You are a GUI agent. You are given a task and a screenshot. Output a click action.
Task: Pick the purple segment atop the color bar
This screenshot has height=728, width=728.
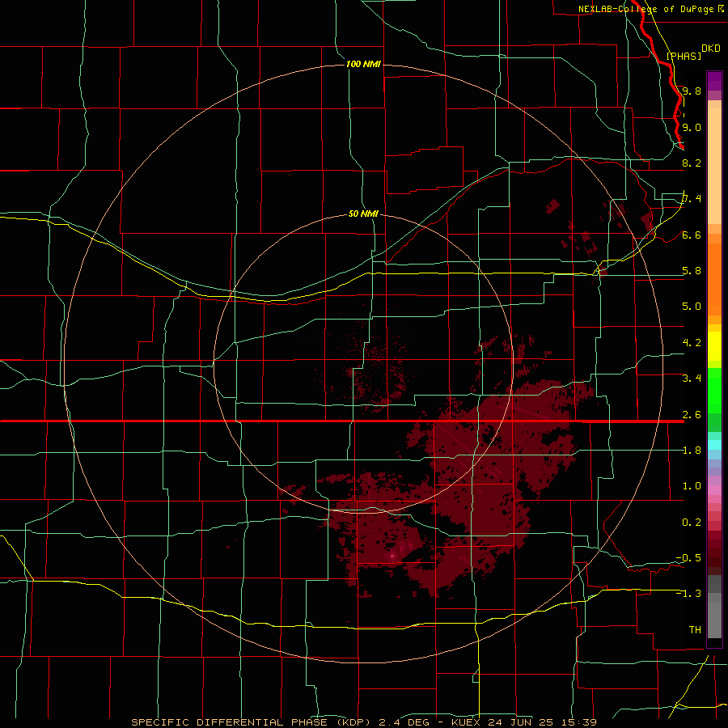point(714,82)
